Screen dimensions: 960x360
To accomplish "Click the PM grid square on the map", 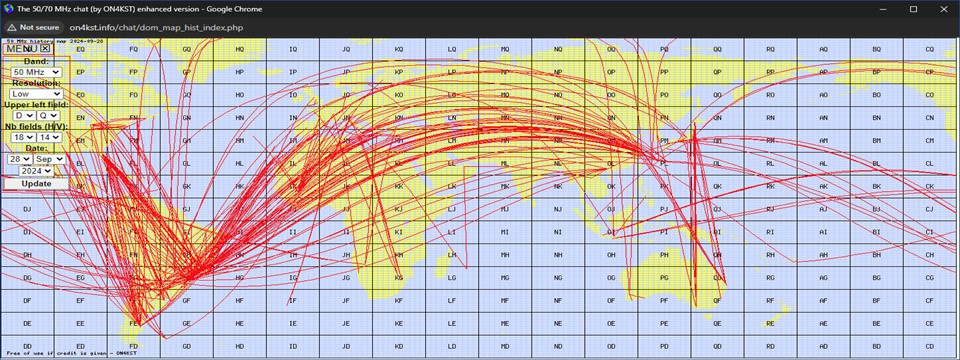I will tap(665, 141).
